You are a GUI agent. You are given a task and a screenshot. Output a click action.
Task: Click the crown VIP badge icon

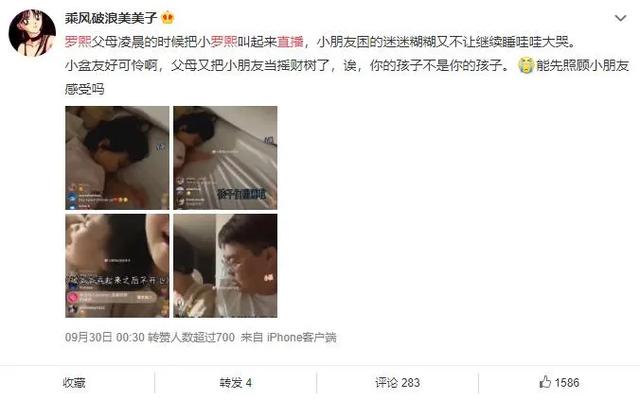coord(168,18)
